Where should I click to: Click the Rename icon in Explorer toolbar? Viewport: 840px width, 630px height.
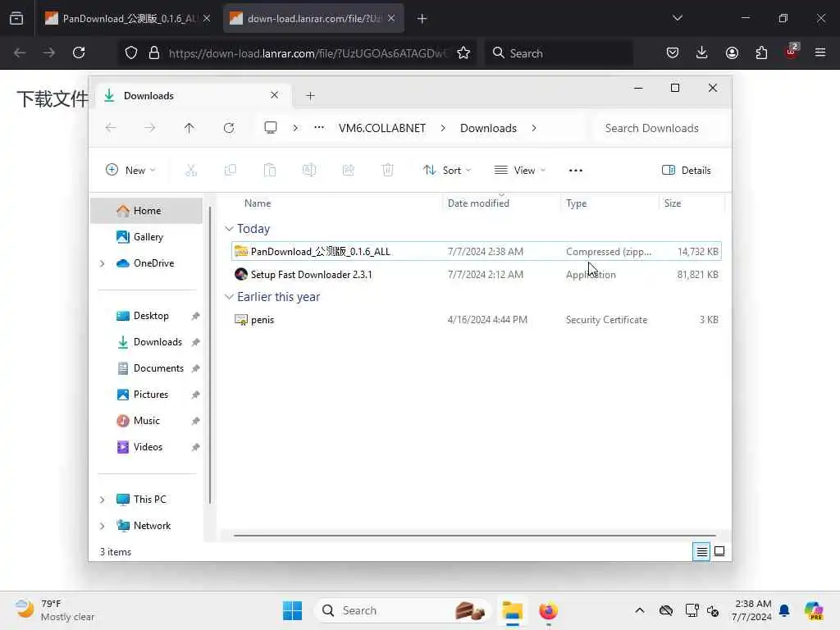coord(309,171)
